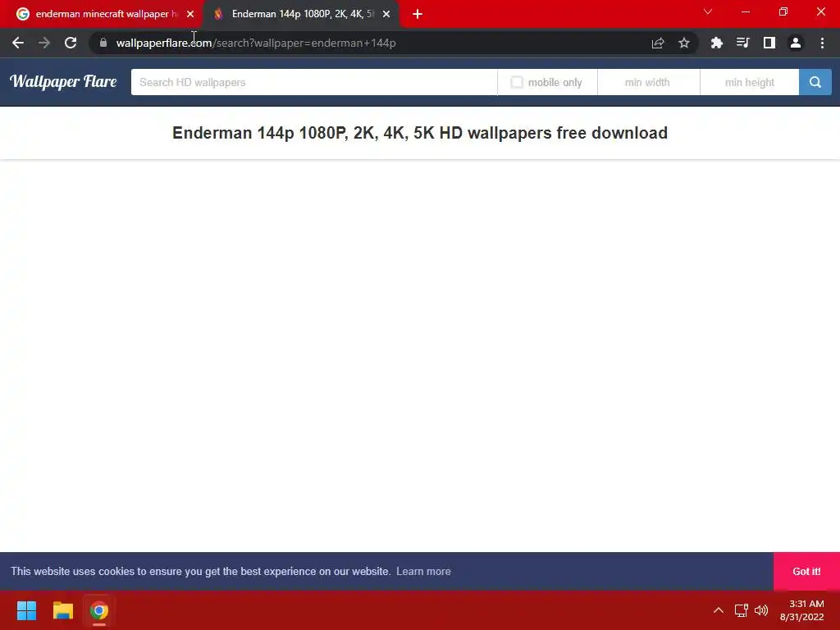Screen dimensions: 840x630
Task: Click the Chrome taskbar icon
Action: pos(99,610)
